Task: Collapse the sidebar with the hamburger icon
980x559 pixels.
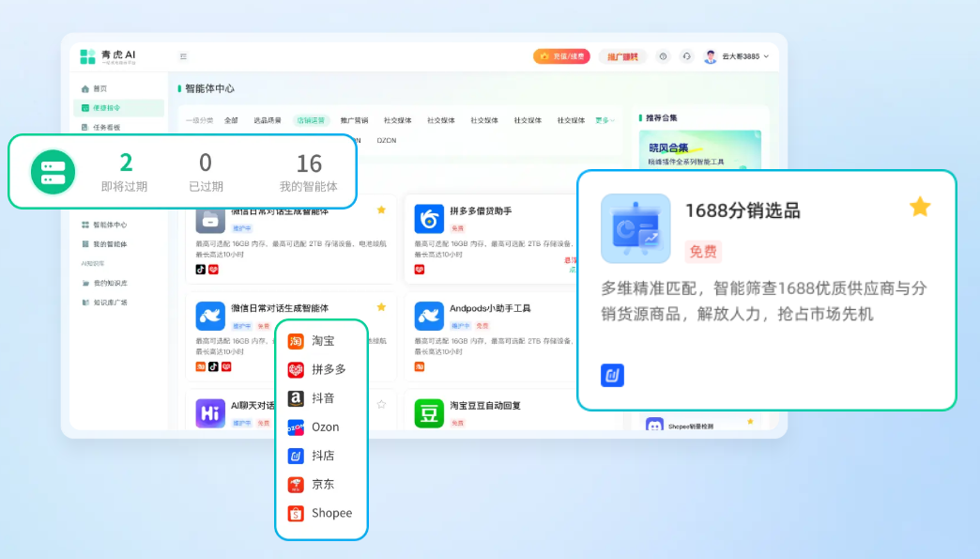Action: (x=183, y=56)
